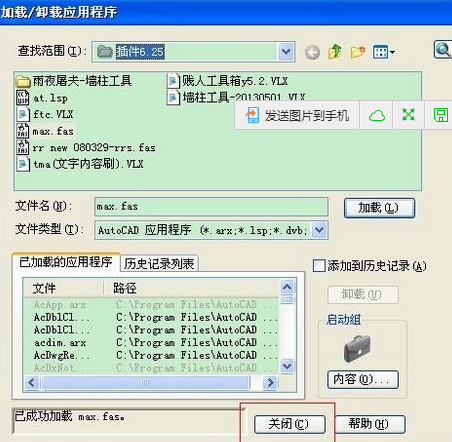Image resolution: width=452 pixels, height=442 pixels.
Task: Select the at.lsp file icon
Action: coord(23,98)
